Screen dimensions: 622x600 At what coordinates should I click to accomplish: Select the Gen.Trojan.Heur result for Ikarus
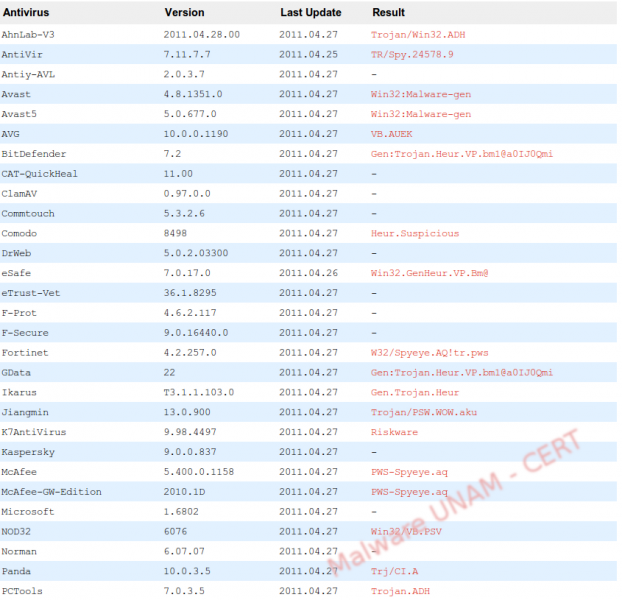(x=415, y=393)
